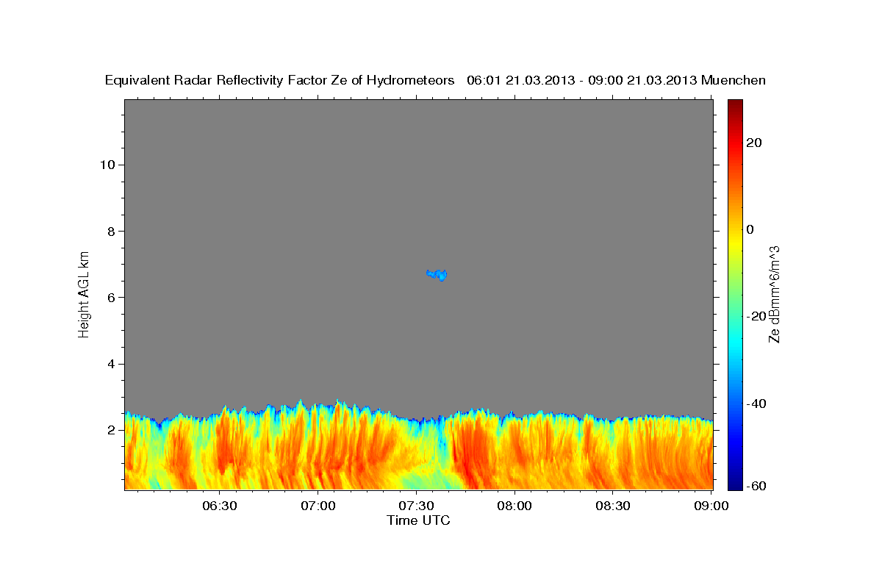Click the "08:30" time tick label

coord(613,506)
